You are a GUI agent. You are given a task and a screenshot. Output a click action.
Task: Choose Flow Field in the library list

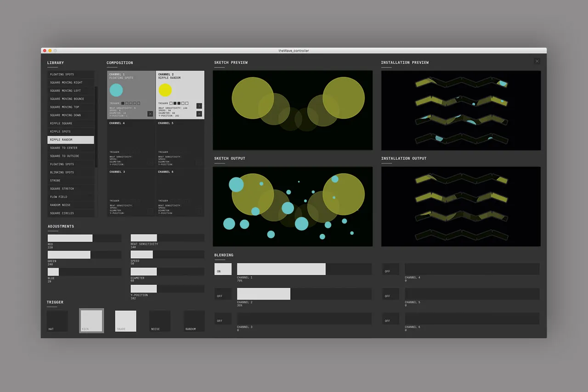coord(71,197)
